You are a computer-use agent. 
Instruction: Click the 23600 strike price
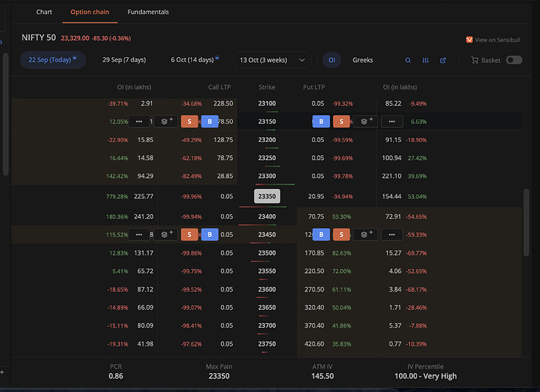tap(267, 289)
